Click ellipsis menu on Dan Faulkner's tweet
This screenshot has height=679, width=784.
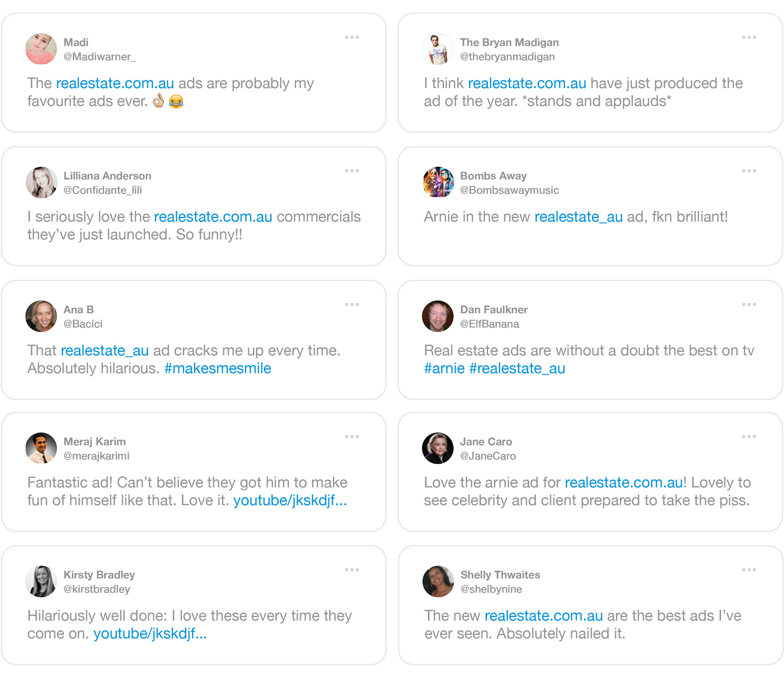tap(748, 304)
